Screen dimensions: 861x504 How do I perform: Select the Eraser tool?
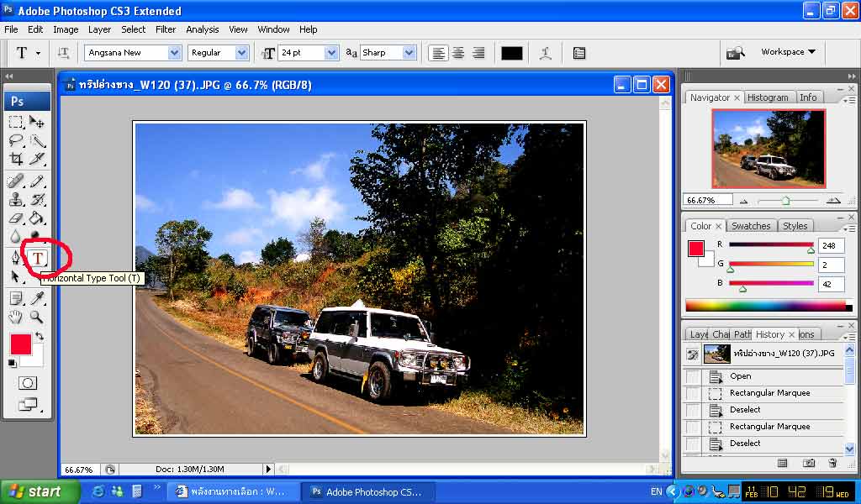(16, 218)
